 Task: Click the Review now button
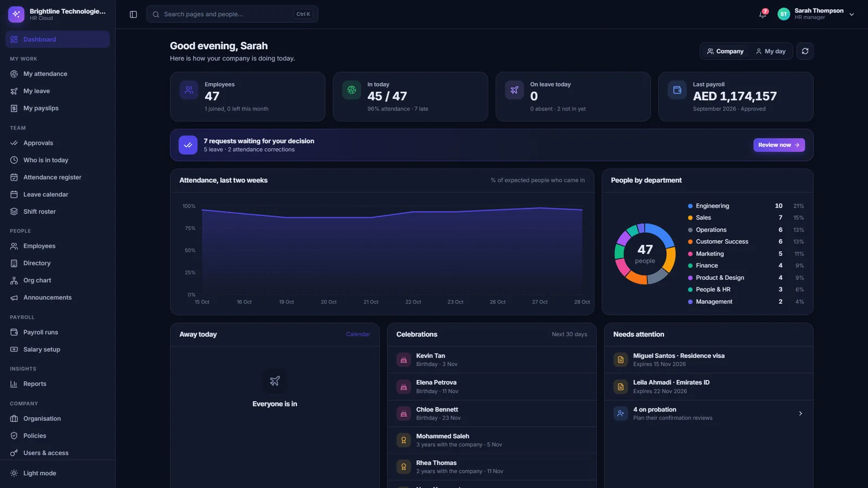779,145
